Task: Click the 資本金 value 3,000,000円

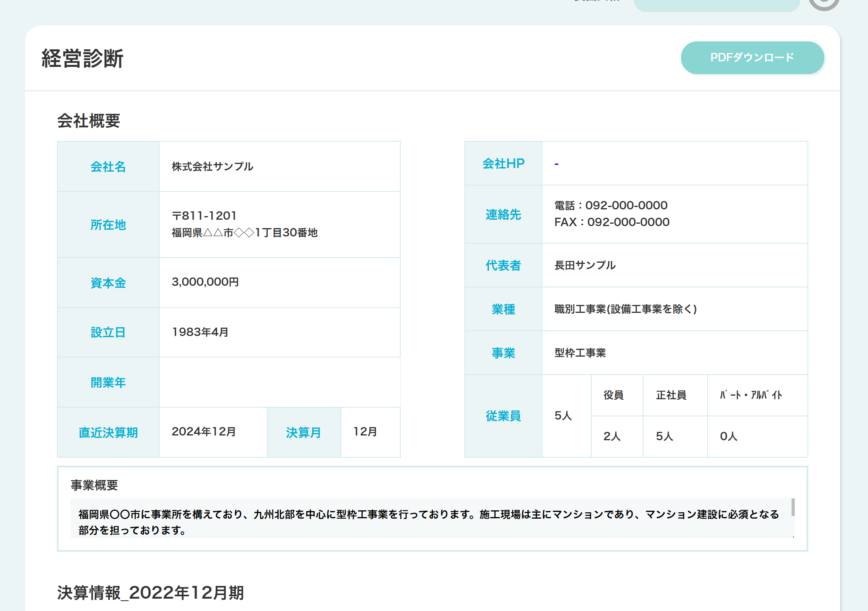Action: click(205, 283)
